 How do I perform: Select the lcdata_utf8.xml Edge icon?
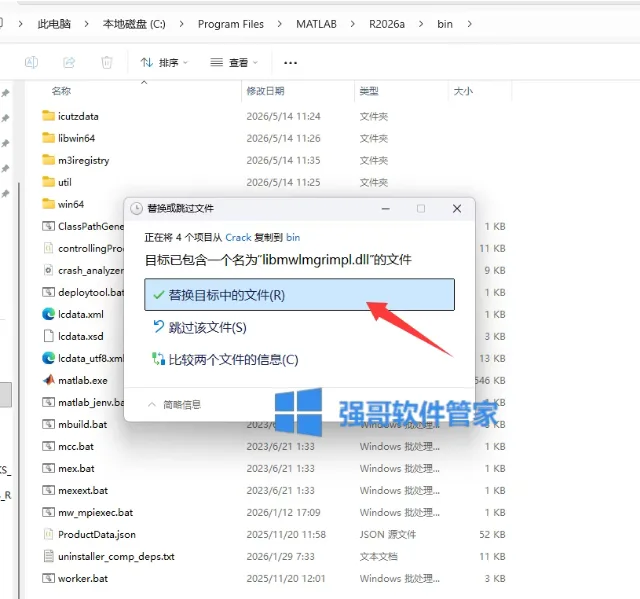coord(48,358)
